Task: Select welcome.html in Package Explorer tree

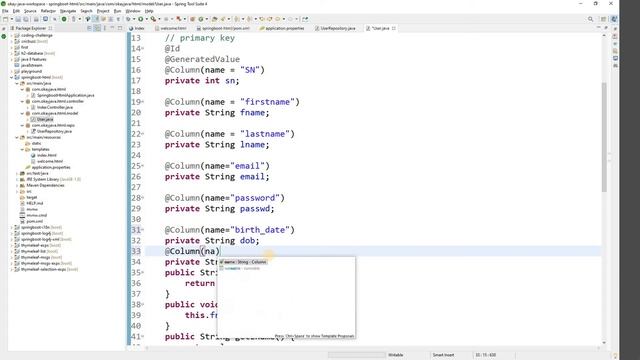Action: click(49, 161)
